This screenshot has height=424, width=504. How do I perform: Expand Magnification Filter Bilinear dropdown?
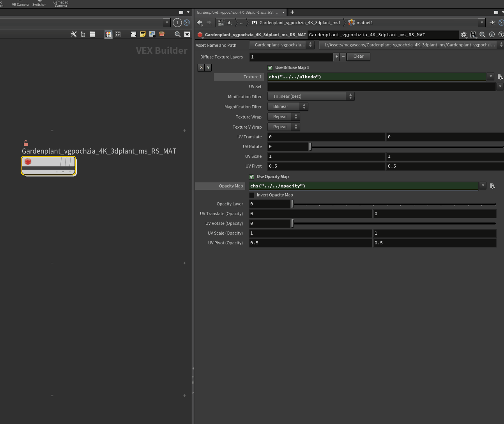[x=288, y=106]
